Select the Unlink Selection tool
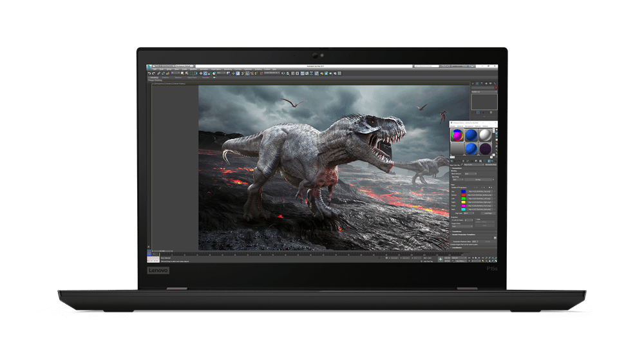 163,73
